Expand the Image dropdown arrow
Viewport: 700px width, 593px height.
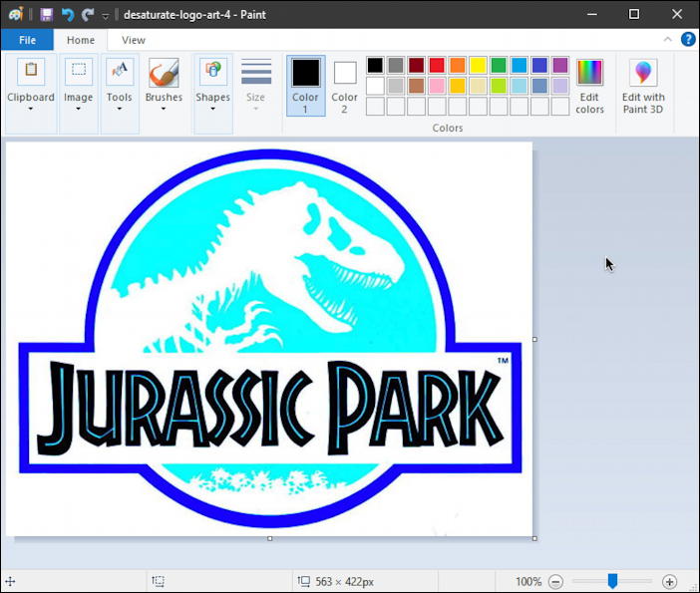pos(78,109)
